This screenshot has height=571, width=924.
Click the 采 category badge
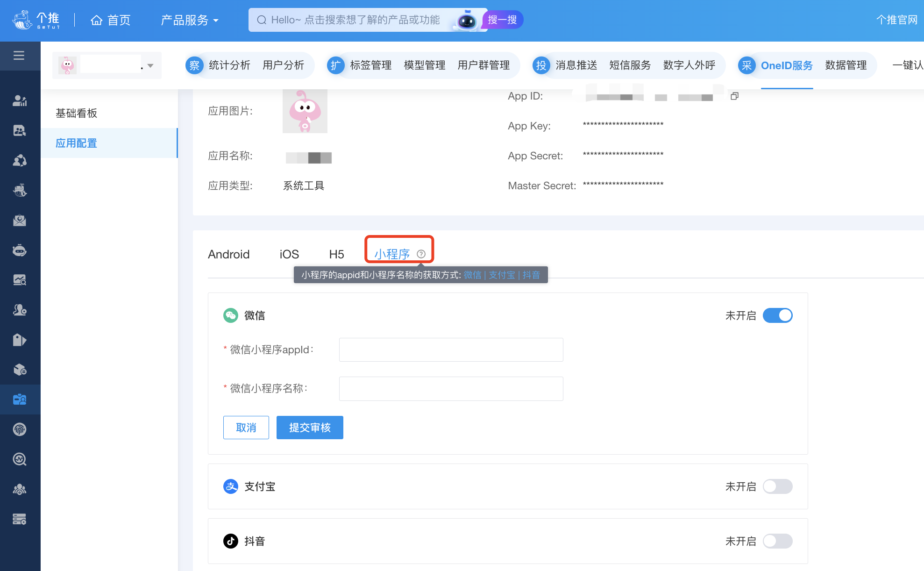746,65
